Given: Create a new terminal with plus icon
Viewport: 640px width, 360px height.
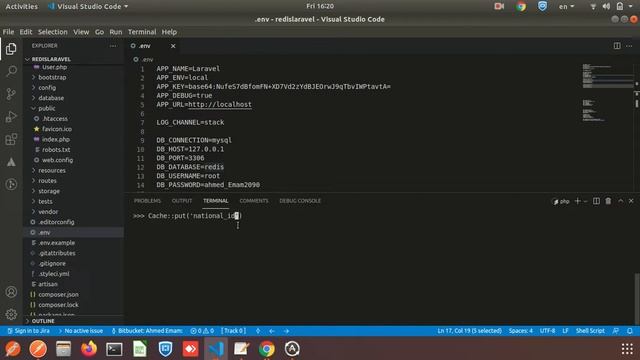Looking at the screenshot, I should pos(577,201).
